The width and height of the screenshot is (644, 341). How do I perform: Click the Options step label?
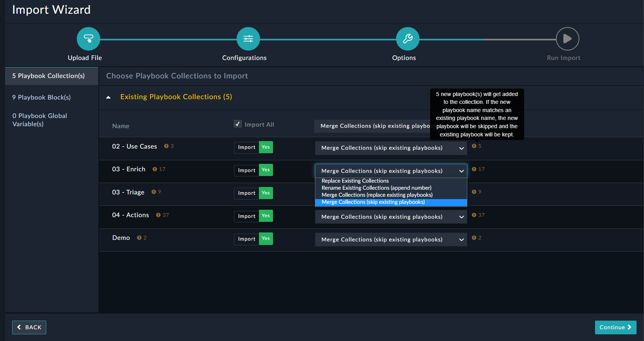click(404, 58)
